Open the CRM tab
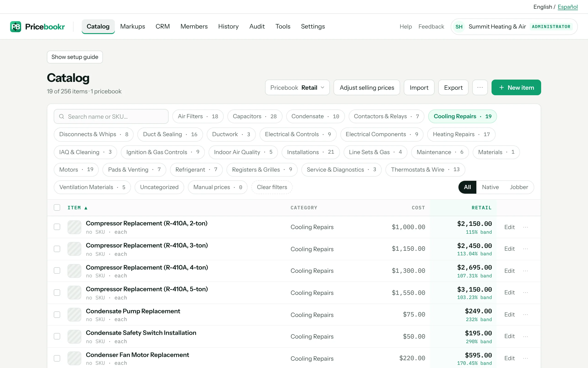The width and height of the screenshot is (588, 368). click(163, 26)
